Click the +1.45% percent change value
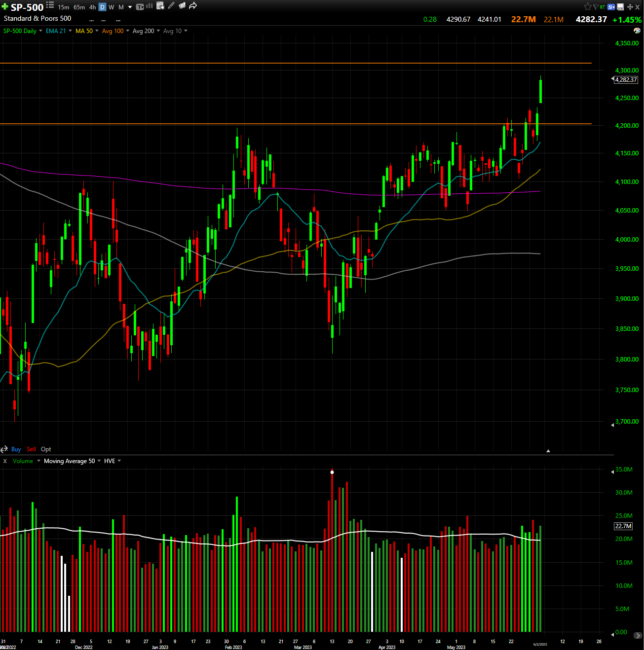The height and width of the screenshot is (650, 644). [627, 20]
